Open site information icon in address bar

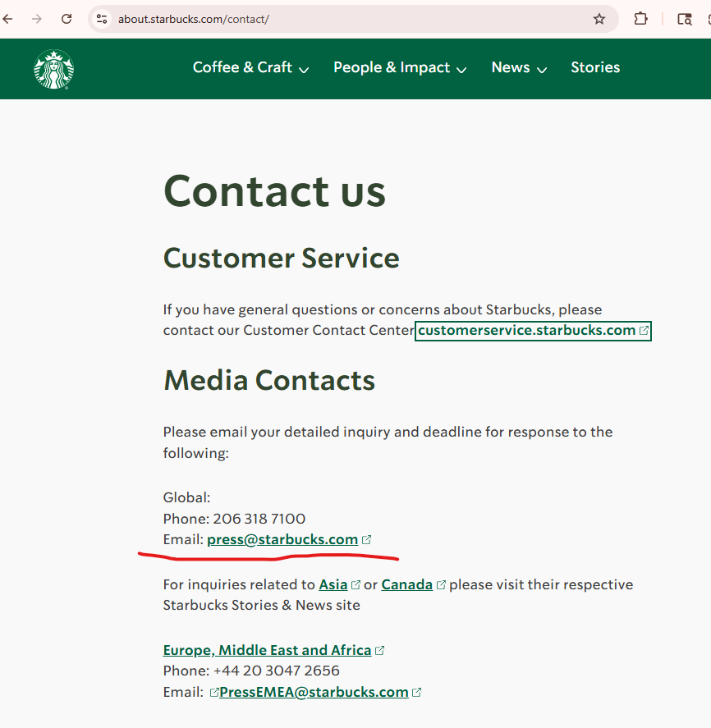(102, 19)
